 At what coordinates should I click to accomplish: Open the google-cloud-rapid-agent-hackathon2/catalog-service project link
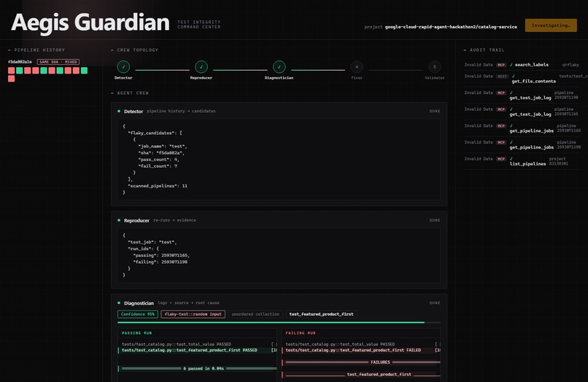pyautogui.click(x=451, y=27)
